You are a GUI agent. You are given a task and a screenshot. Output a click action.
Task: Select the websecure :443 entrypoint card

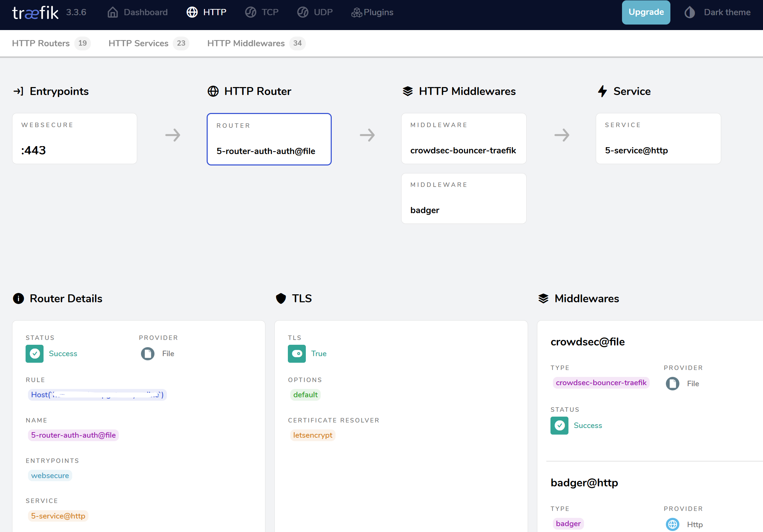[75, 139]
